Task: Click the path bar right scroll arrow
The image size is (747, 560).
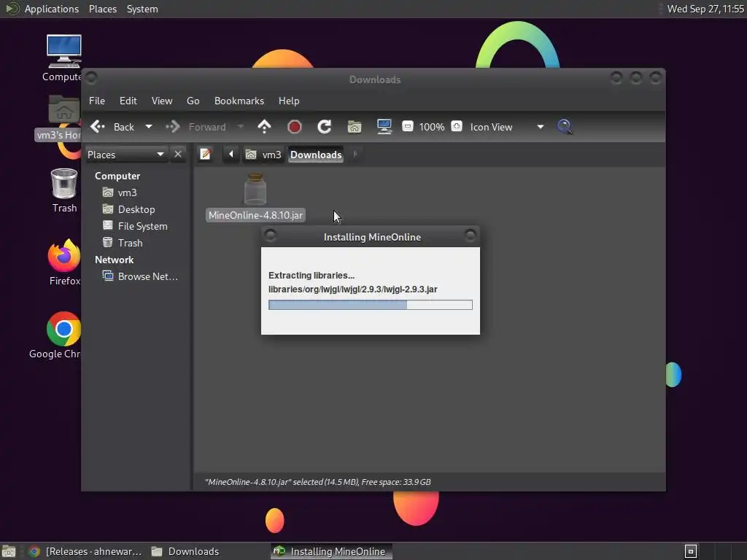Action: point(355,155)
